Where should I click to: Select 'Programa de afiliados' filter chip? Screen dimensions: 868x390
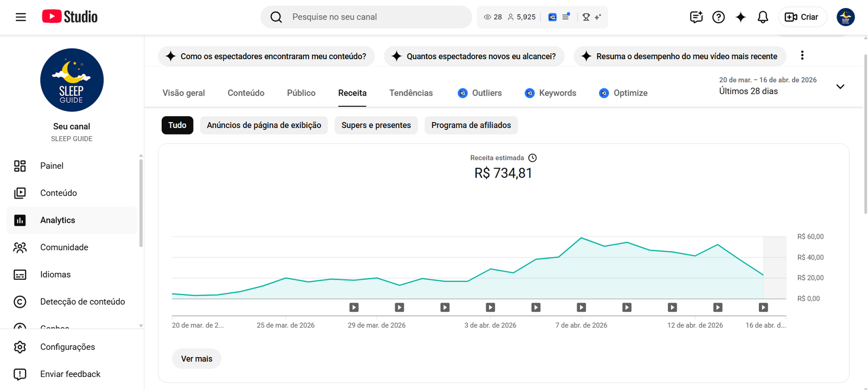[x=471, y=125]
